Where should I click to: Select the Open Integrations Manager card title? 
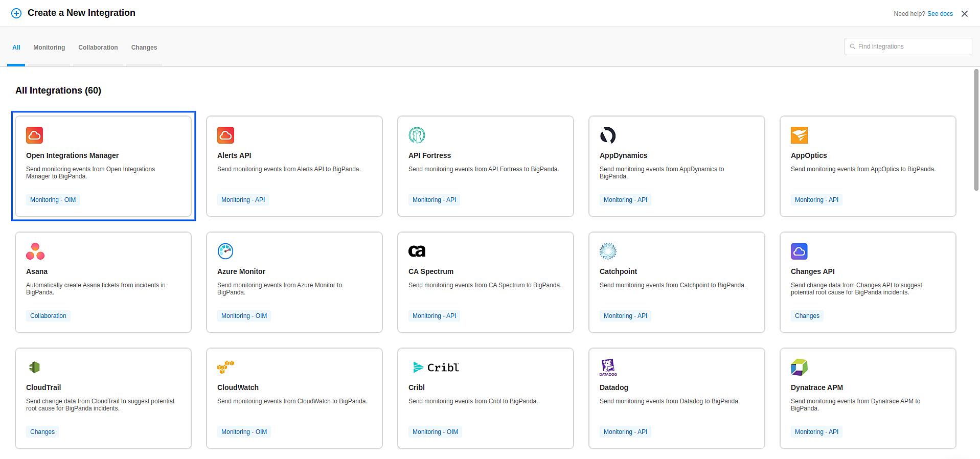click(72, 155)
